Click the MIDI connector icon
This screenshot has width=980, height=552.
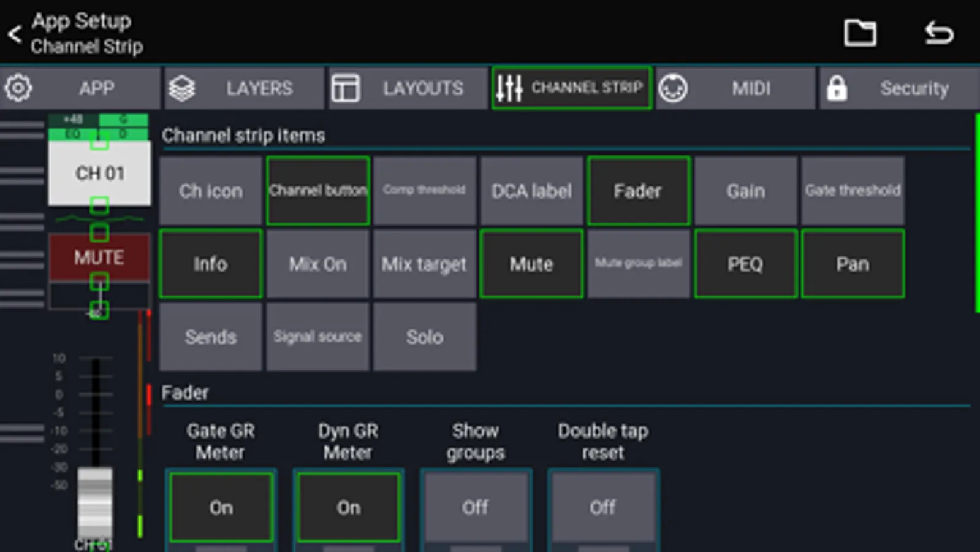coord(673,88)
